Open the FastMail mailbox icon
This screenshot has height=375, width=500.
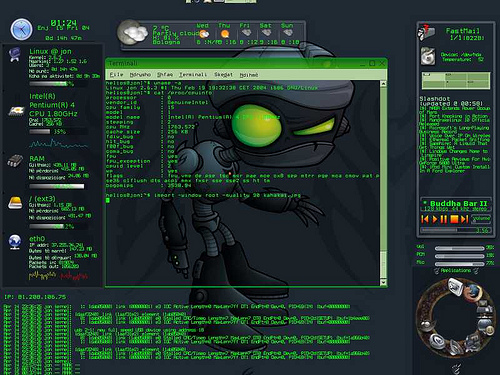tap(426, 32)
